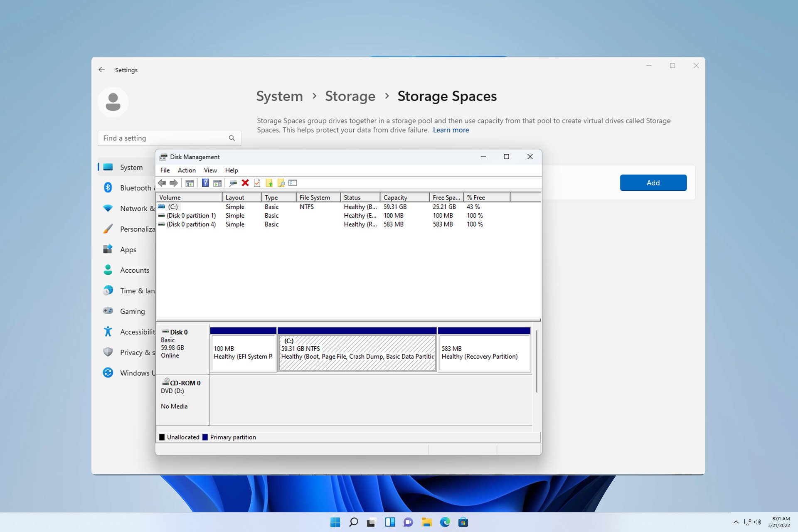Click the Gaming section icon in Settings
The width and height of the screenshot is (798, 532).
coord(108,311)
